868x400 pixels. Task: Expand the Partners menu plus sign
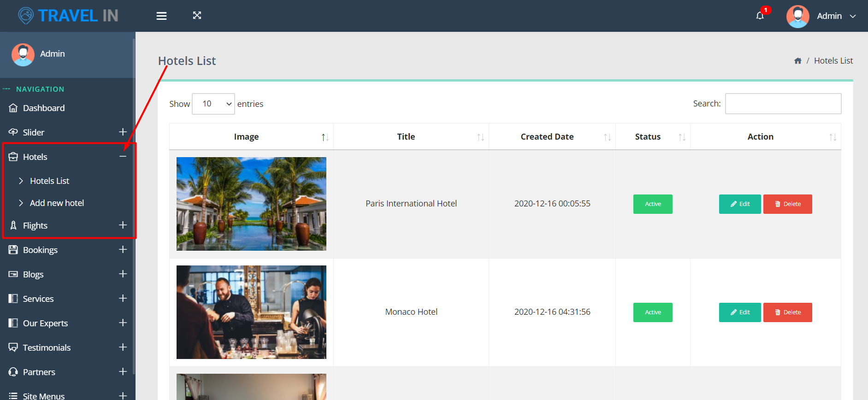pyautogui.click(x=123, y=371)
